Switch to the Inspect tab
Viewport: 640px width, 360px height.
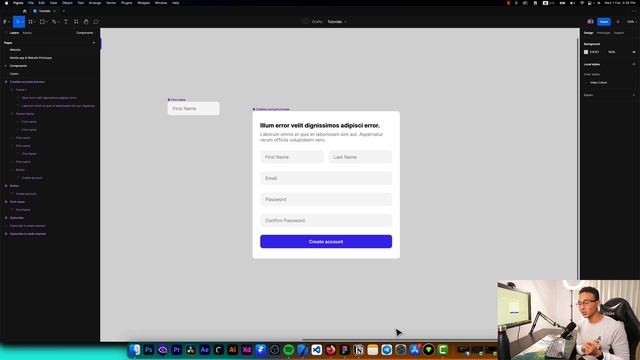pos(619,33)
